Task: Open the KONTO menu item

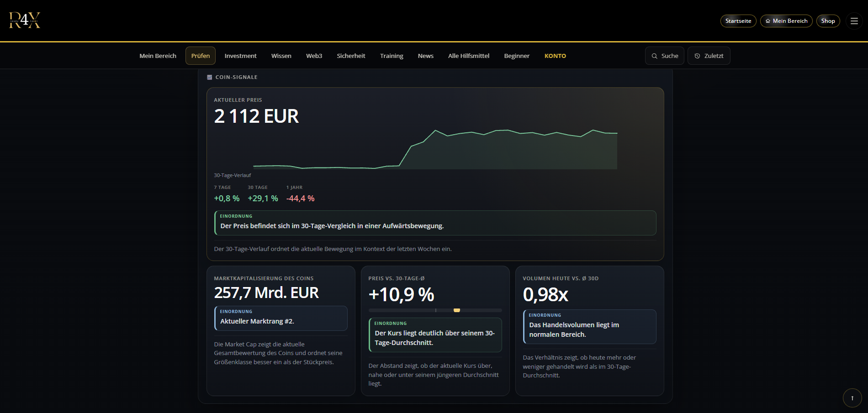Action: 555,56
